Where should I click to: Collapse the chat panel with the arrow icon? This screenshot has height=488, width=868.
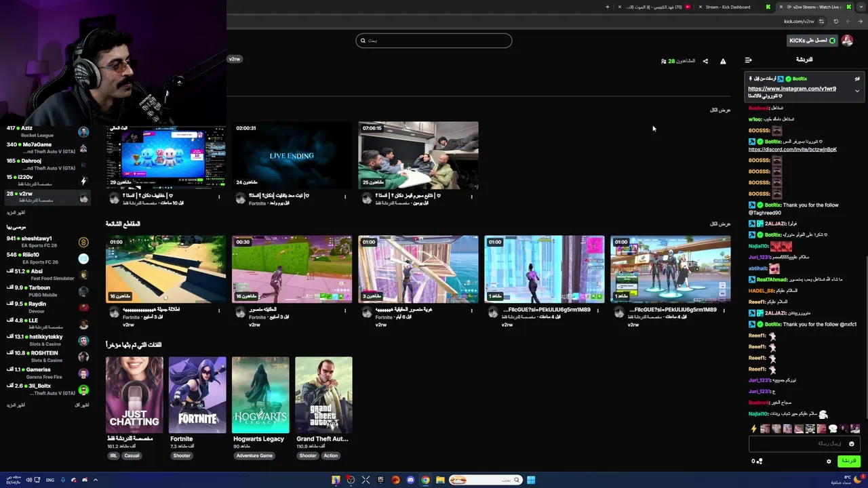pos(748,60)
